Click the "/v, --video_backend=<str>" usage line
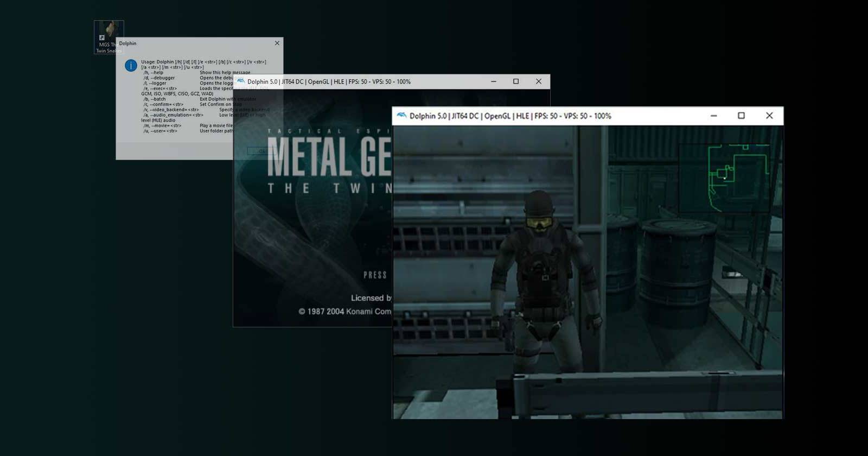 coord(171,110)
